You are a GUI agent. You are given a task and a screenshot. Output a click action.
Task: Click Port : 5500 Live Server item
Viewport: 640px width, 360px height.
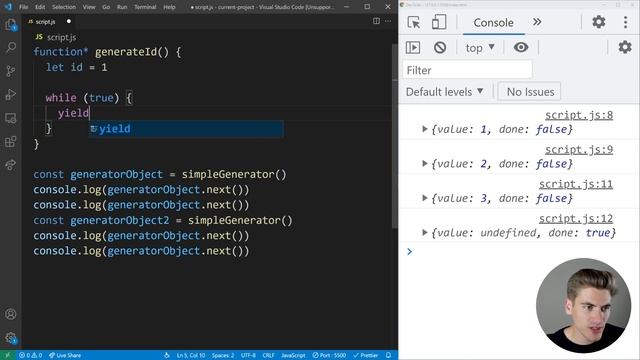tap(329, 355)
